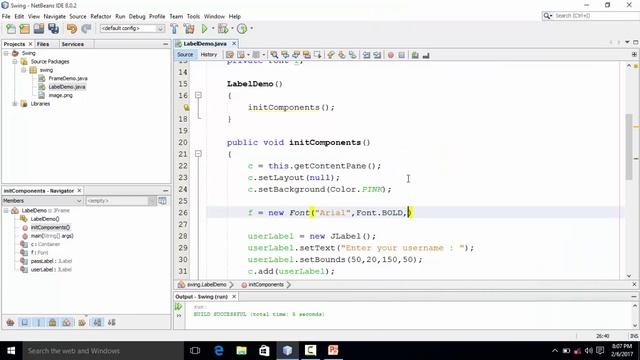640x360 pixels.
Task: Expand the Libraries node
Action: 15,104
